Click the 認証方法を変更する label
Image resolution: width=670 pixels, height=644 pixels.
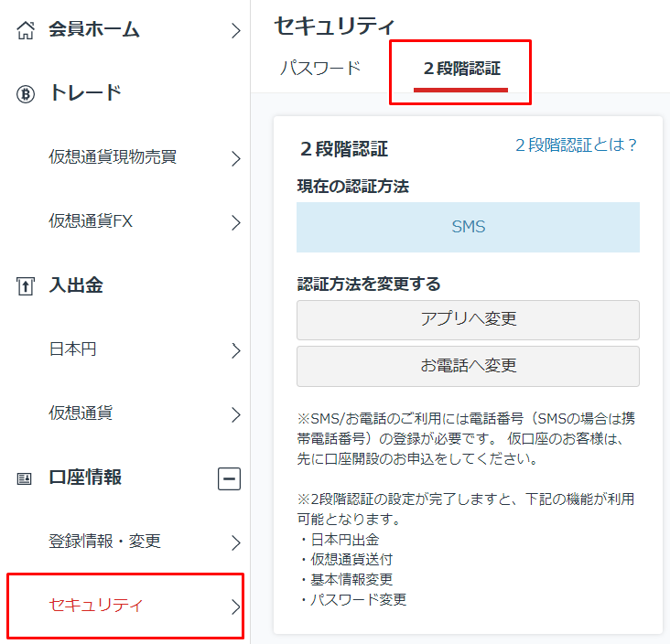coord(369,284)
